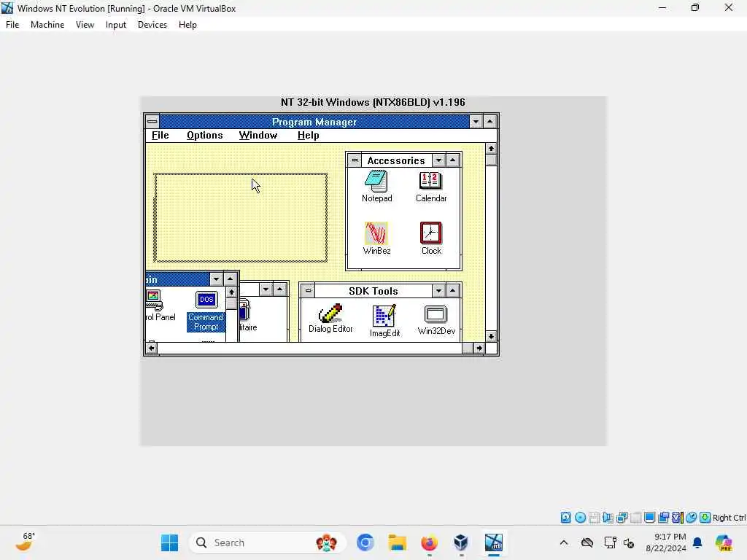Maximize the Accessories group with up arrow
Screen dimensions: 747x560
452,160
